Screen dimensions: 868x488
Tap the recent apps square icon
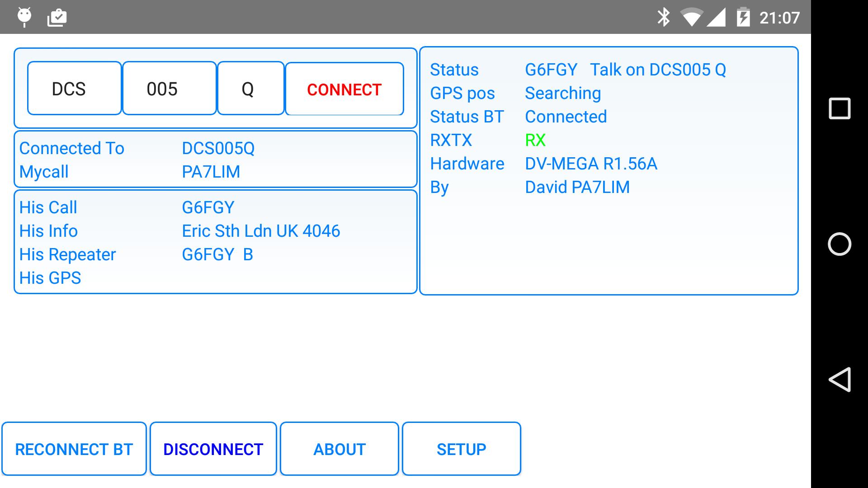840,108
